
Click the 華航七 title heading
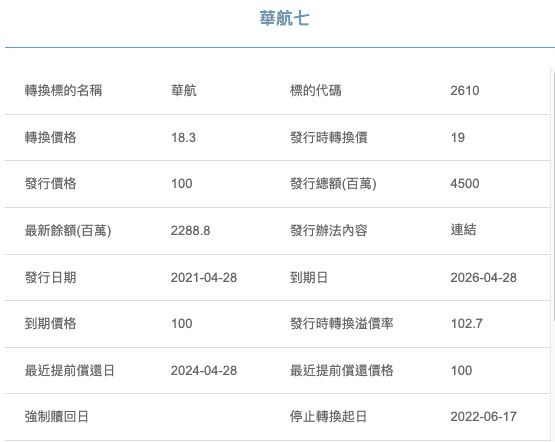click(284, 18)
